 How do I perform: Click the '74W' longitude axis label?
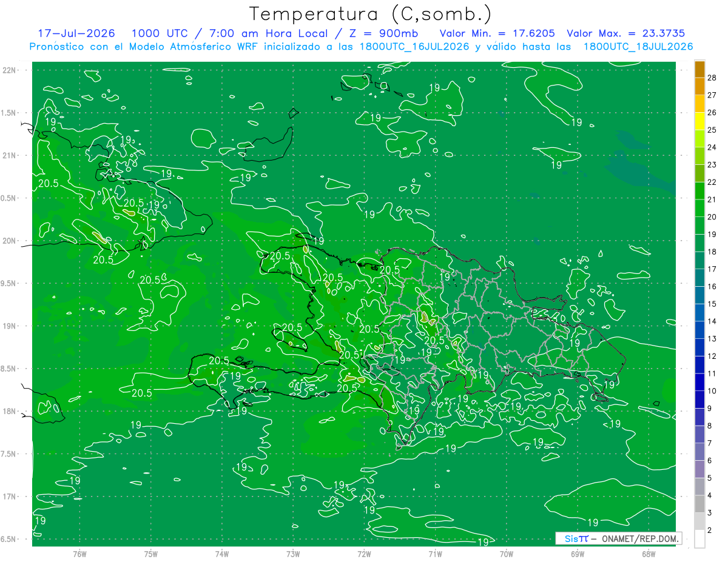coord(222,554)
